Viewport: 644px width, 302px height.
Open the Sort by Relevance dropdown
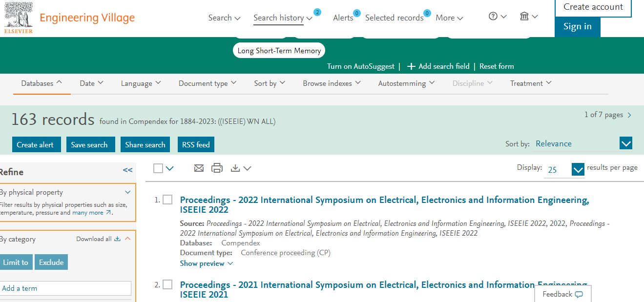tap(625, 143)
